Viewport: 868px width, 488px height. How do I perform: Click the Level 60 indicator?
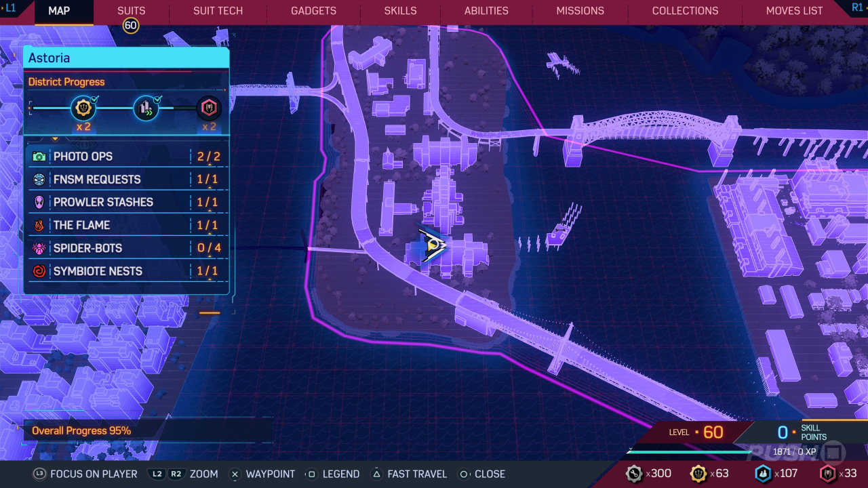[696, 432]
